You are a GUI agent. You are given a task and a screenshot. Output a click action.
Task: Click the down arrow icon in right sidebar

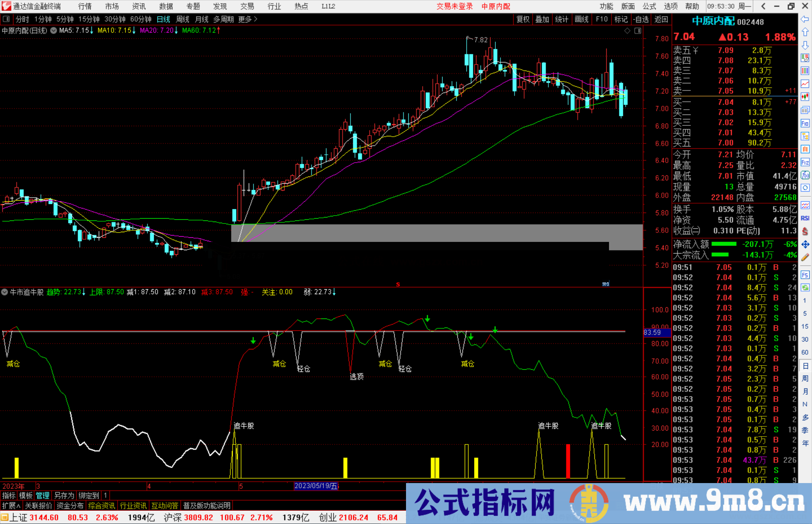(x=805, y=45)
